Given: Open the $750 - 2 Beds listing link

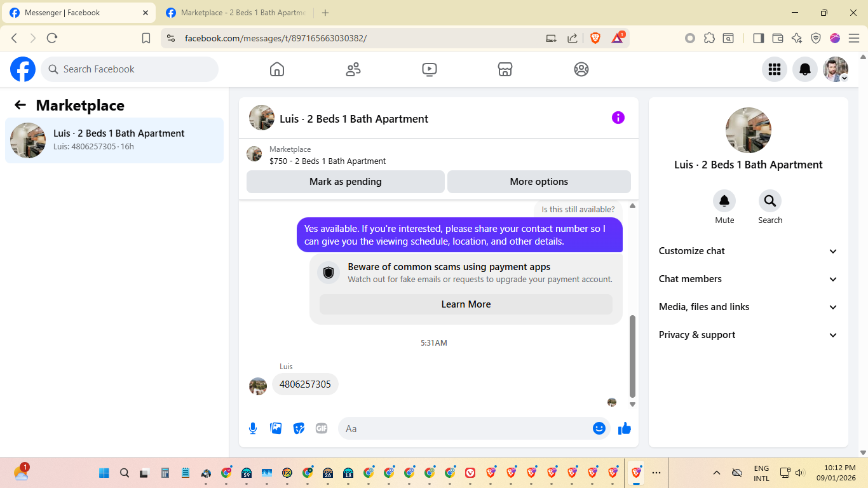Looking at the screenshot, I should (x=327, y=161).
